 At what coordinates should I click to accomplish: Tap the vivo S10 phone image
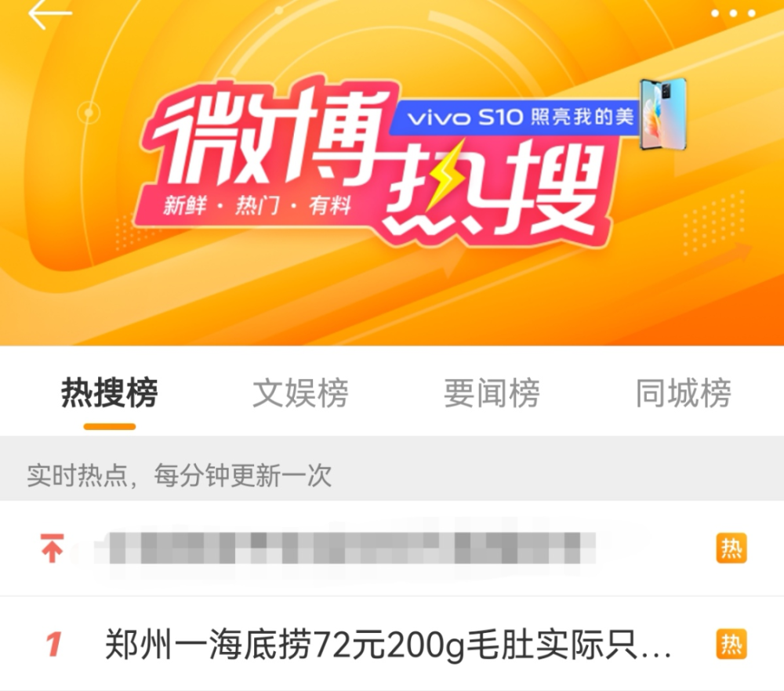663,114
